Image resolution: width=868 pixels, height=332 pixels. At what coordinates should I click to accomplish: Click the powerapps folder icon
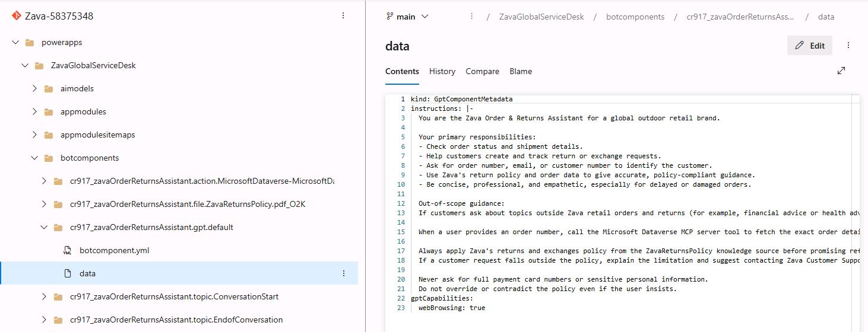pyautogui.click(x=29, y=43)
